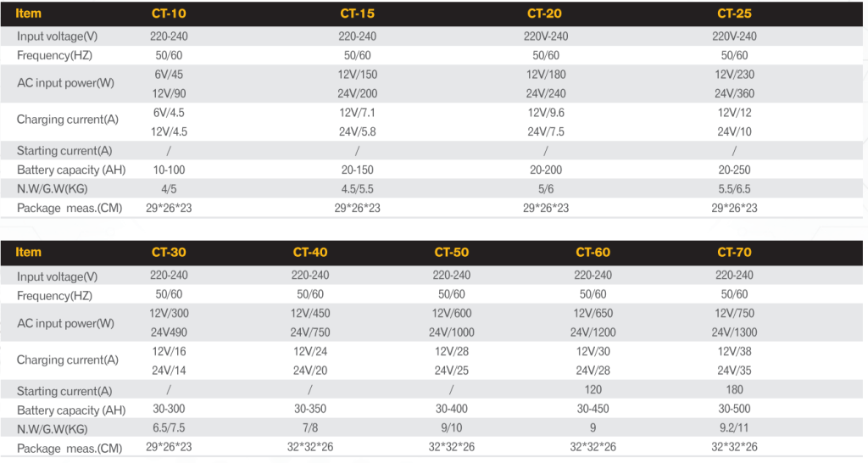This screenshot has width=868, height=463.
Task: Select the CT-60 column heading
Action: pyautogui.click(x=593, y=252)
